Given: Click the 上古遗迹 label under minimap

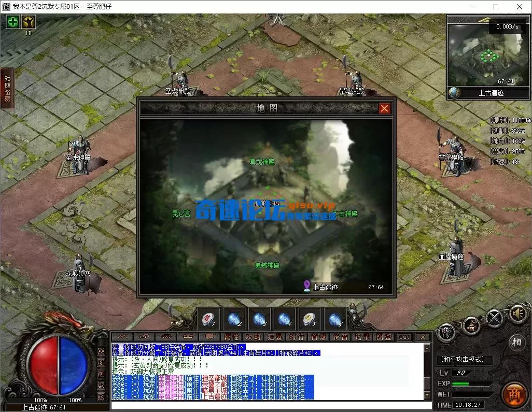Looking at the screenshot, I should 491,93.
